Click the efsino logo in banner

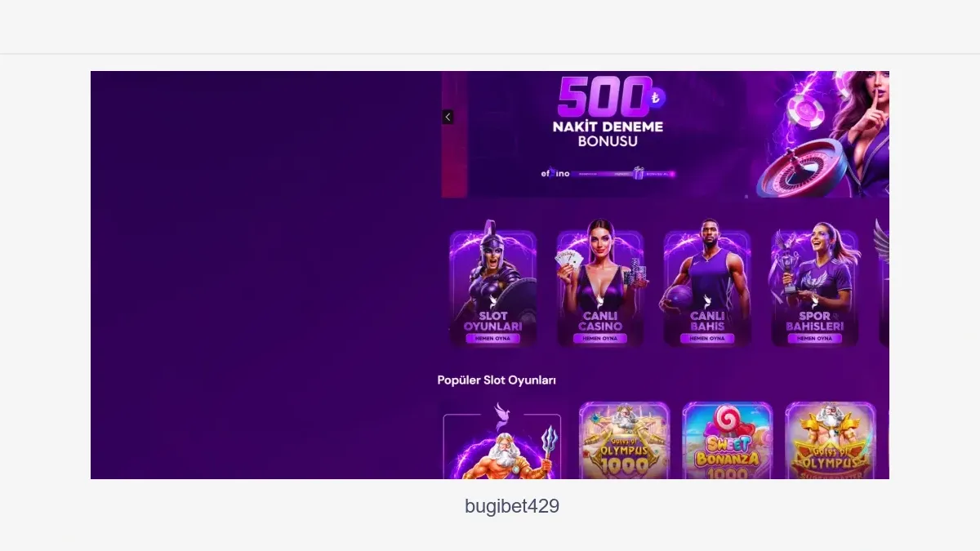pos(555,173)
